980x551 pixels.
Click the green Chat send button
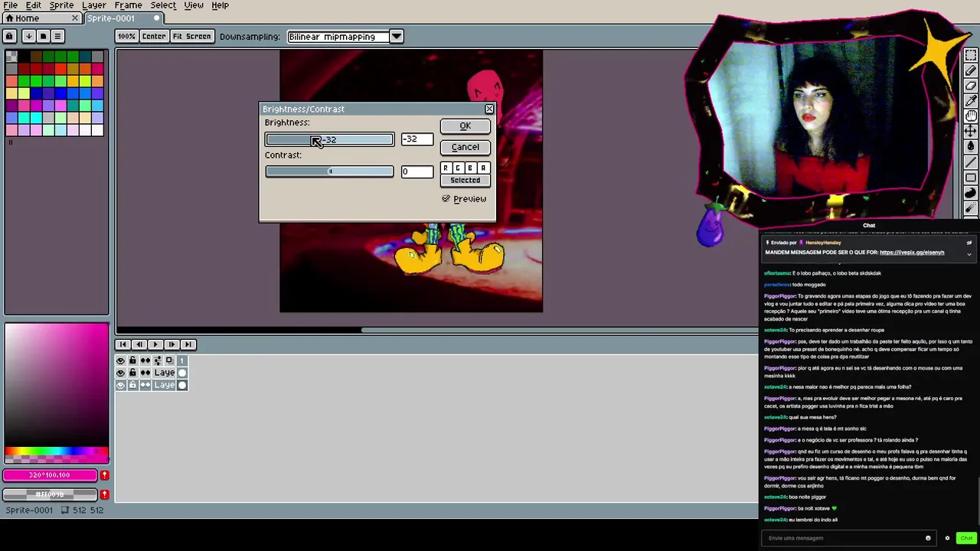(x=966, y=538)
